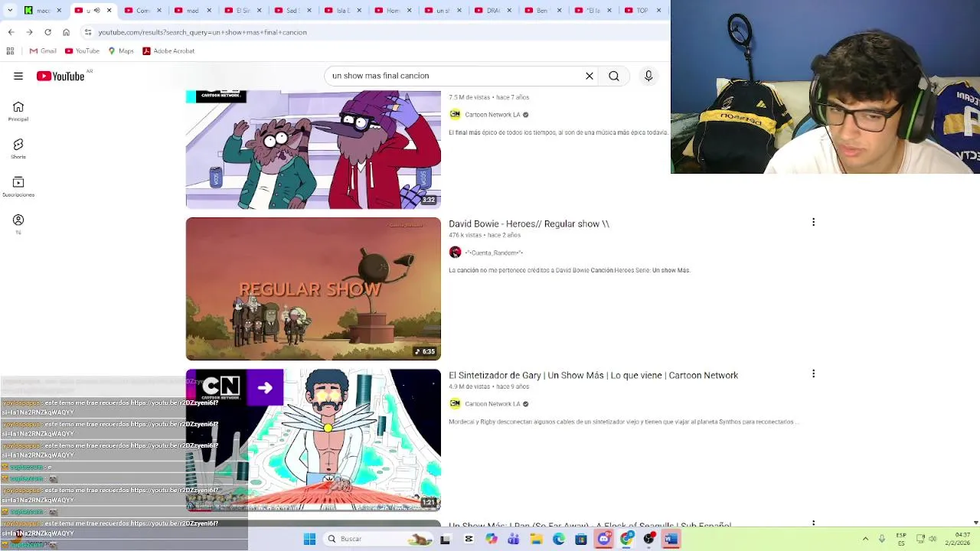Open YouTube bookmark
Viewport: 980px width, 551px height.
82,51
